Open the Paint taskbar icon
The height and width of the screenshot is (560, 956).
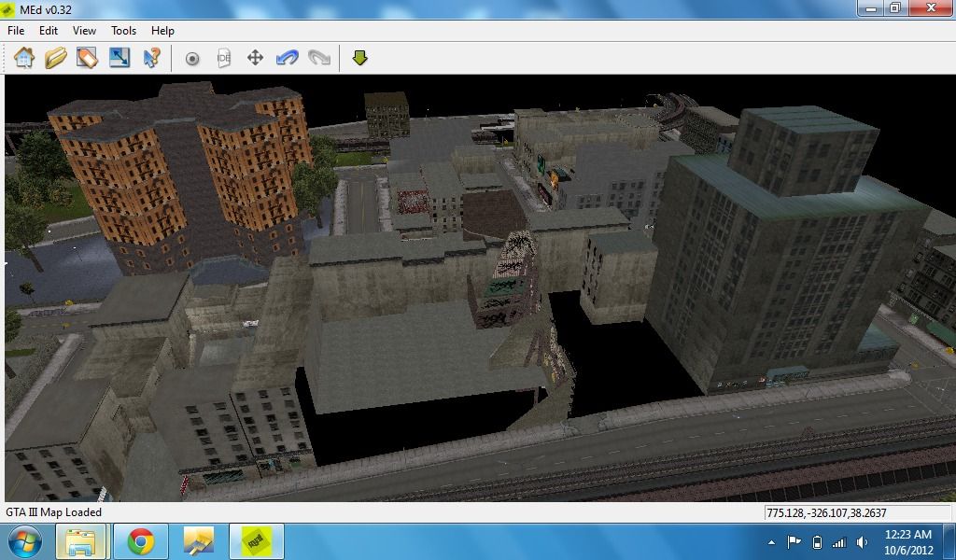199,541
